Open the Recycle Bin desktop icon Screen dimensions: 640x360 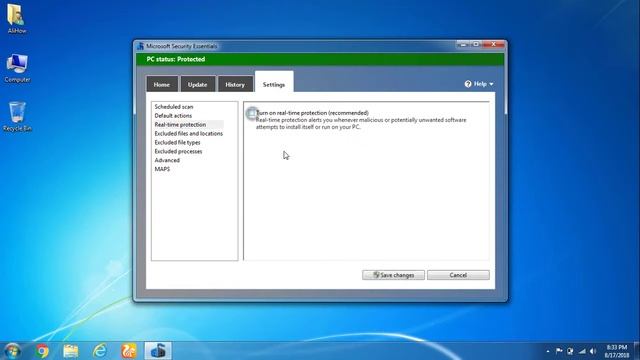(x=17, y=116)
